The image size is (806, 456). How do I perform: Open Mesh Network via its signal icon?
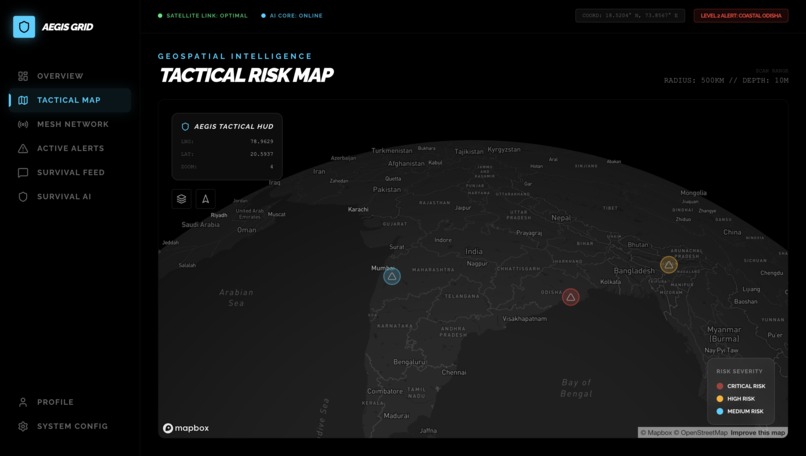click(23, 124)
